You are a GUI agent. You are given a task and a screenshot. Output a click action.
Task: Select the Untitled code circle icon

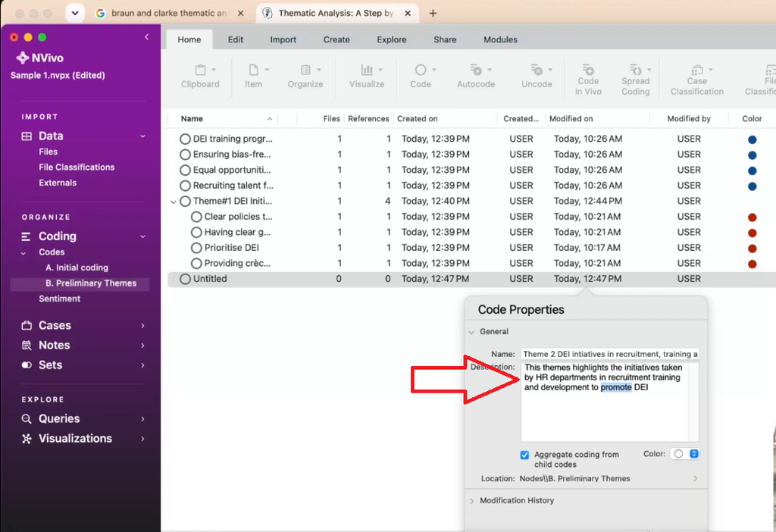click(x=185, y=279)
